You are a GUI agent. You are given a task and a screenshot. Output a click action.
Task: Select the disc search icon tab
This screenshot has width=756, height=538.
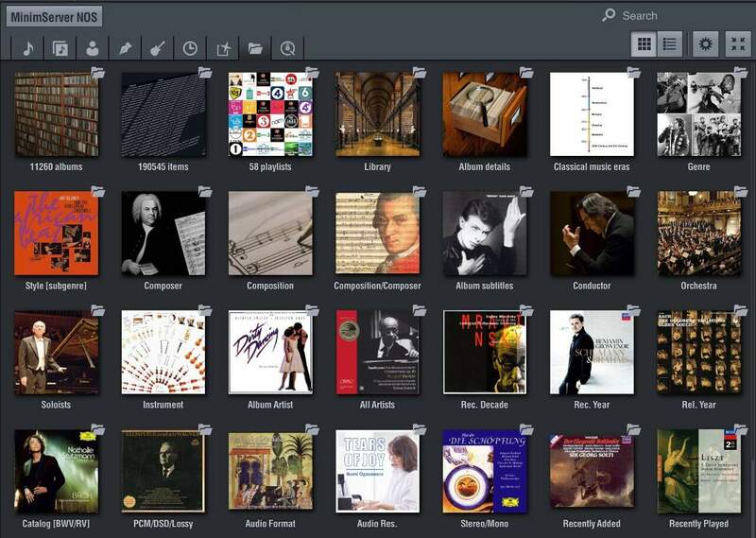(x=287, y=47)
